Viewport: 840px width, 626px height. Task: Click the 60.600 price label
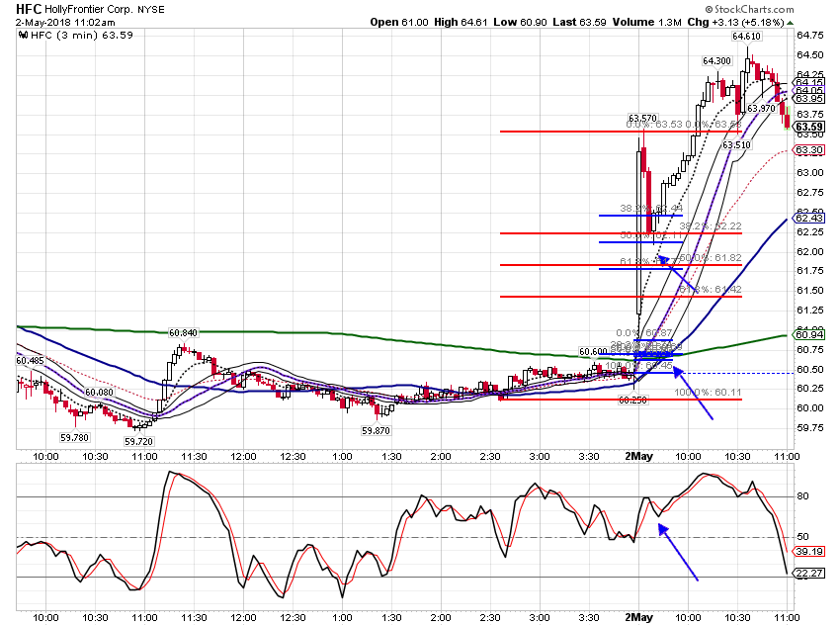point(593,352)
